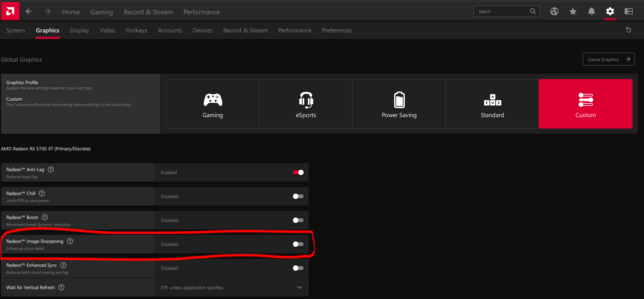
Task: Open Record & Stream top menu
Action: coord(148,12)
